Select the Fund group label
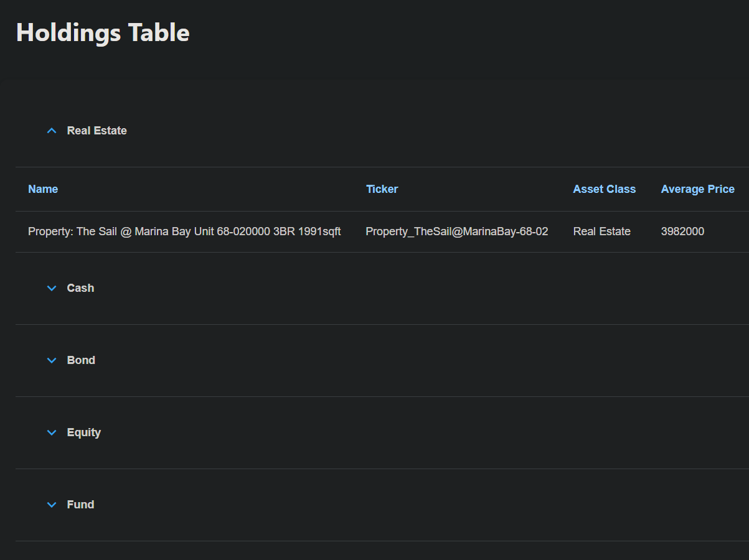The image size is (749, 560). 80,505
